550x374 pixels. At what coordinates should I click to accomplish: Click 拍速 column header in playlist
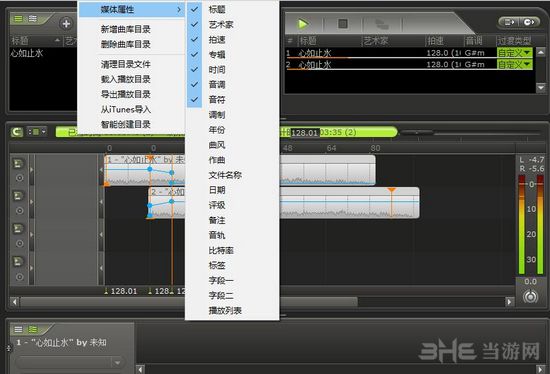click(443, 41)
